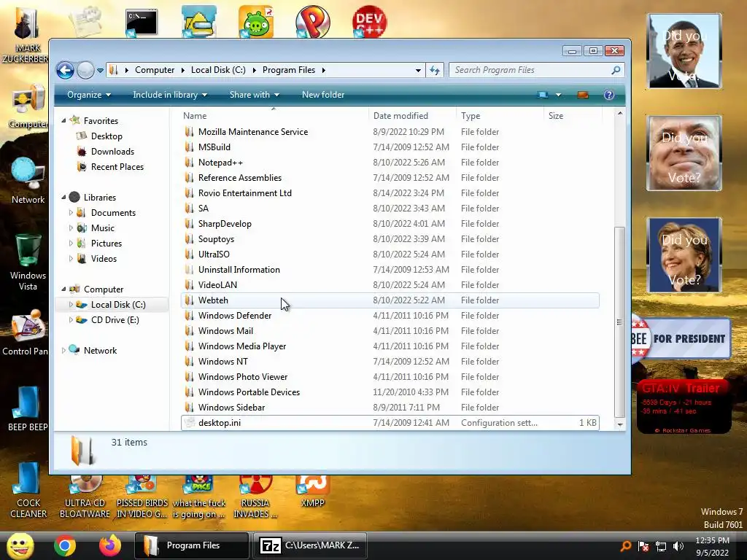This screenshot has height=560, width=747.
Task: Open the view options dropdown arrow
Action: click(x=558, y=95)
